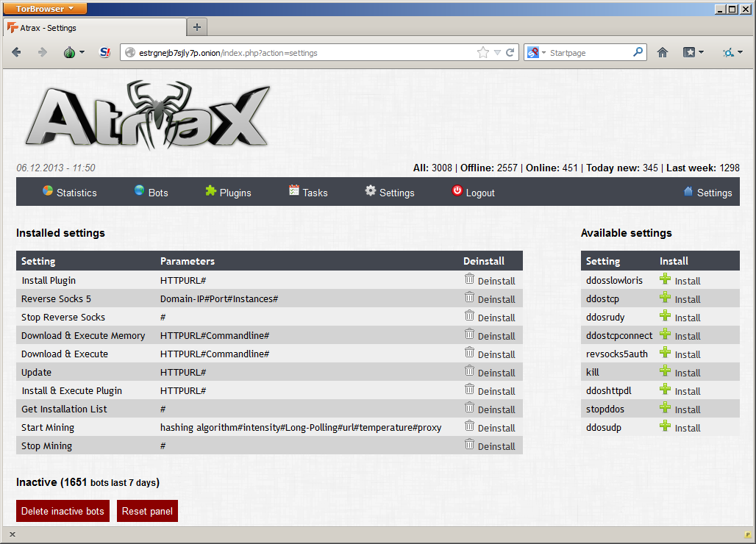Click the plus icon beside ddostcp

coord(665,297)
